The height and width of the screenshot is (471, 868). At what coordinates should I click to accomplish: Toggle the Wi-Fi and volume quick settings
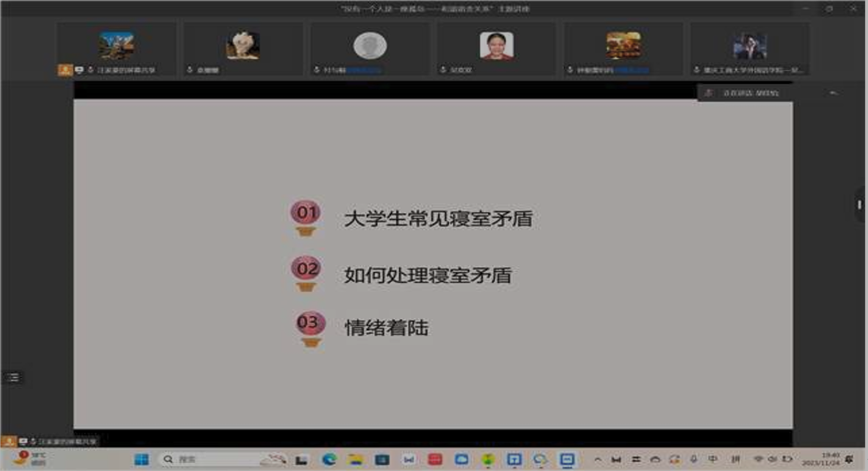(x=772, y=459)
